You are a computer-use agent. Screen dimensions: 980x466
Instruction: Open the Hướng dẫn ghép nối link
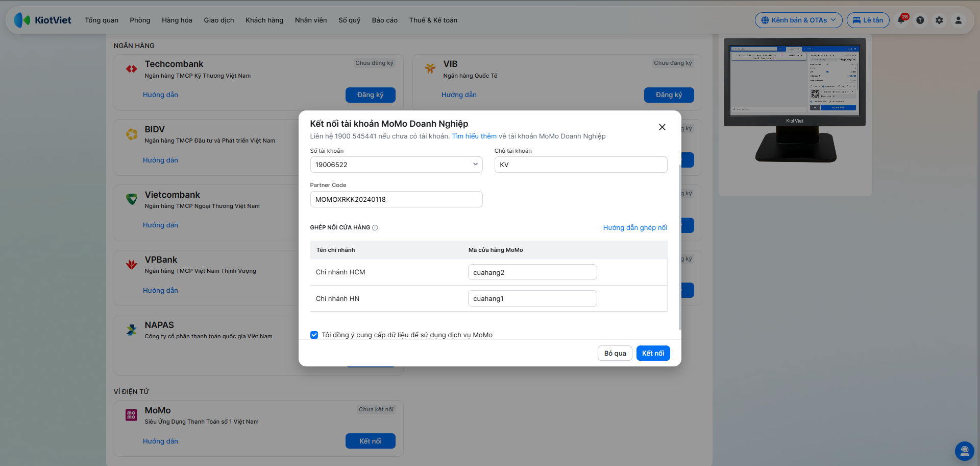pos(635,228)
